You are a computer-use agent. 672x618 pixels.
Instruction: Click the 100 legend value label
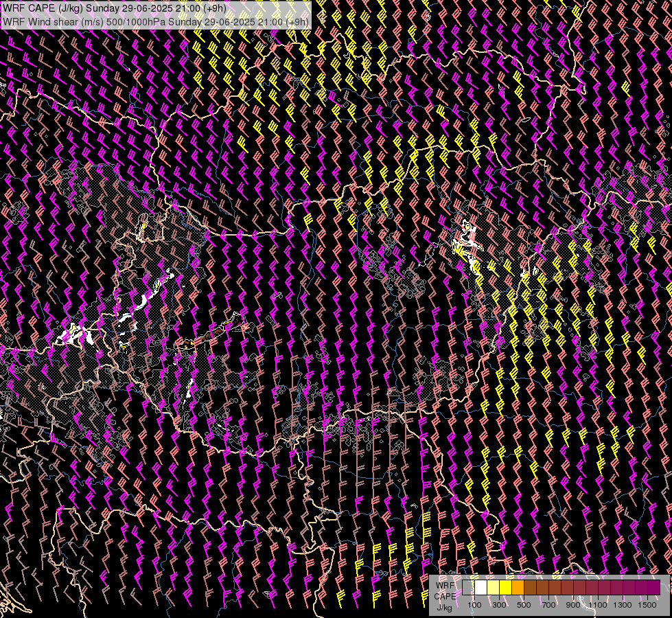tap(474, 605)
